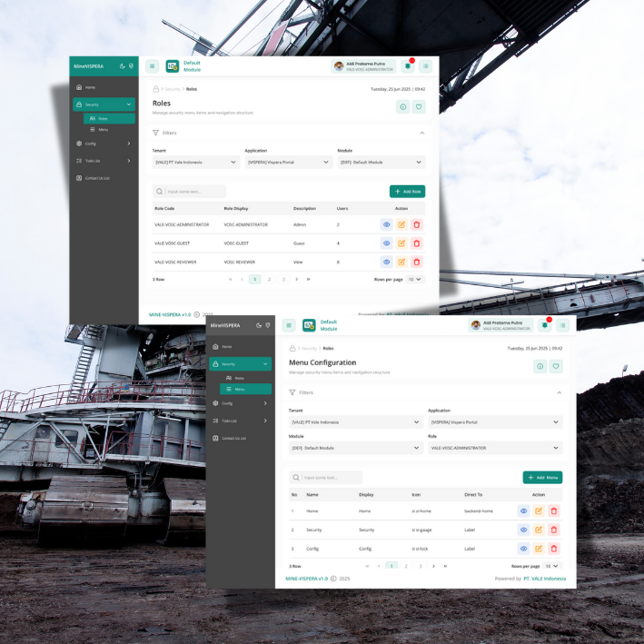Click the info icon on Menu Configuration page
The image size is (644, 644).
(540, 367)
